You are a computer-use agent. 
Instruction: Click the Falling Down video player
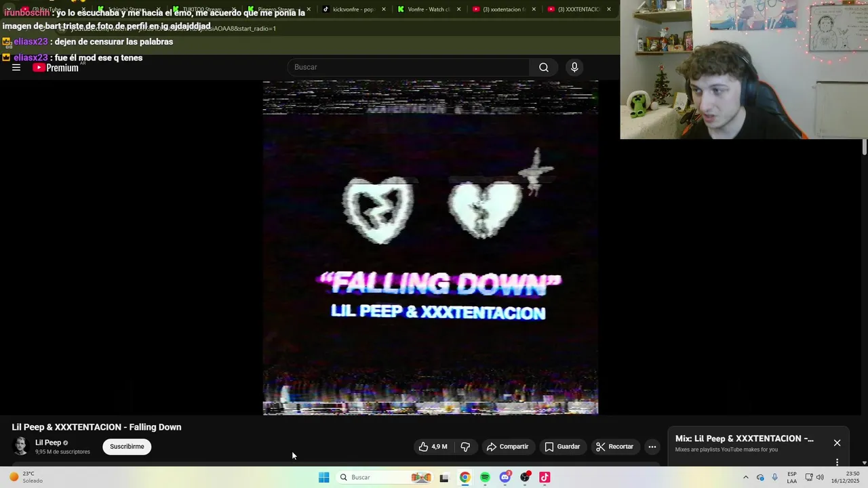pyautogui.click(x=431, y=247)
